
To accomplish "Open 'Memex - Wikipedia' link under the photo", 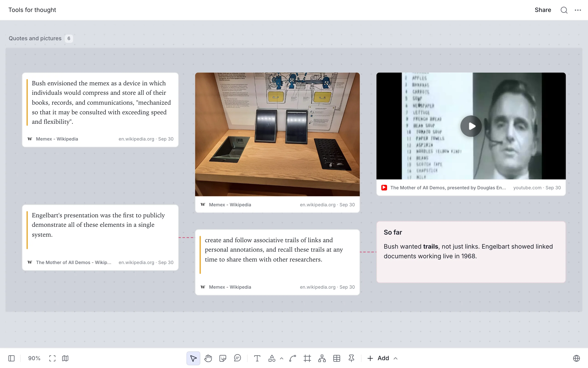I will coord(230,205).
